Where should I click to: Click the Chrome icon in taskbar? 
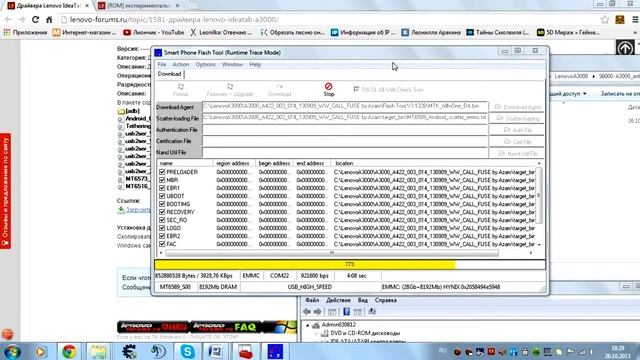click(x=69, y=351)
